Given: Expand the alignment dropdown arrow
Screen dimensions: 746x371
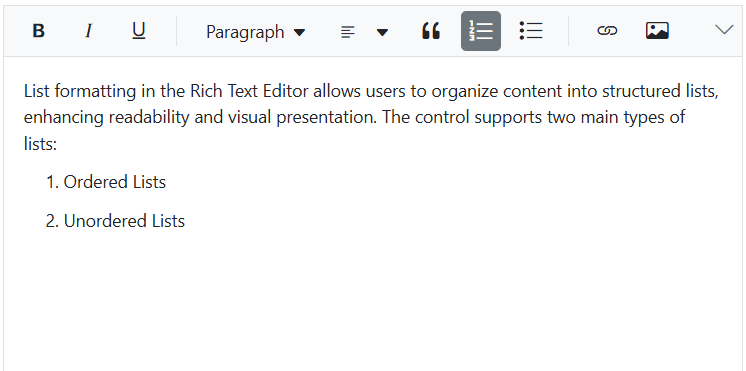Looking at the screenshot, I should tap(383, 32).
